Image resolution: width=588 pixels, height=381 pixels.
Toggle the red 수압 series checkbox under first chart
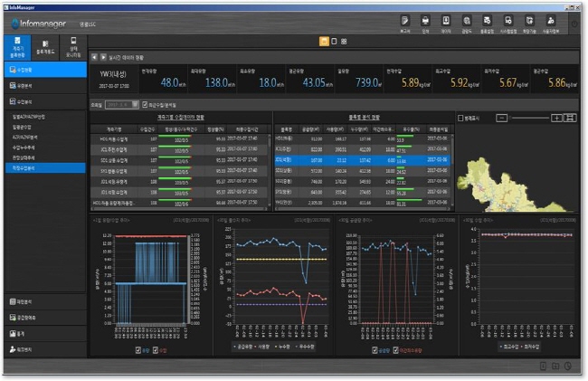pos(156,350)
